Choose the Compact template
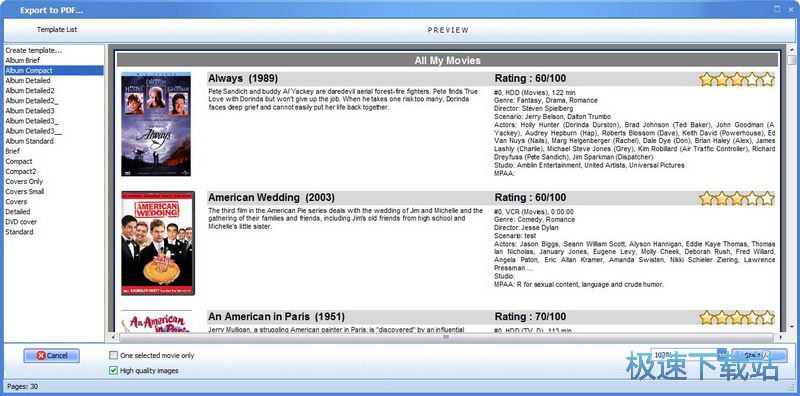Screen dimensions: 800x396 pyautogui.click(x=19, y=161)
